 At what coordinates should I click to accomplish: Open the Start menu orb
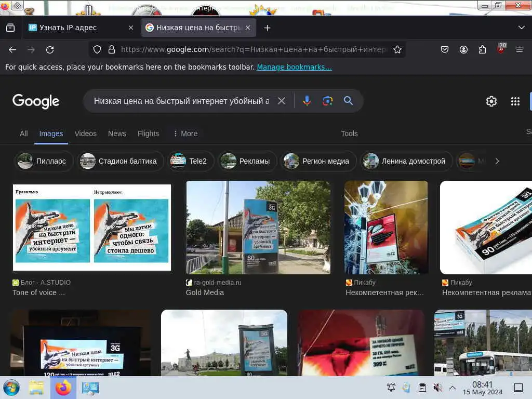(11, 388)
